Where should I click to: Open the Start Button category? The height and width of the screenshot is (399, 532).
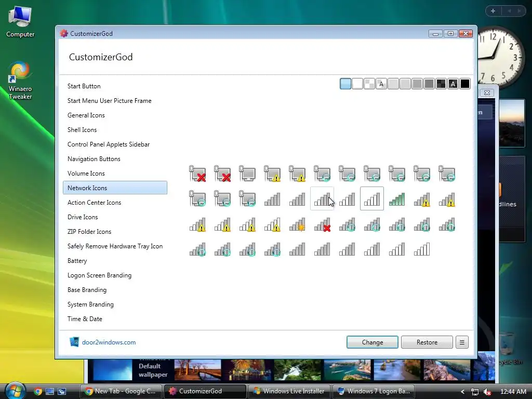pos(115,86)
